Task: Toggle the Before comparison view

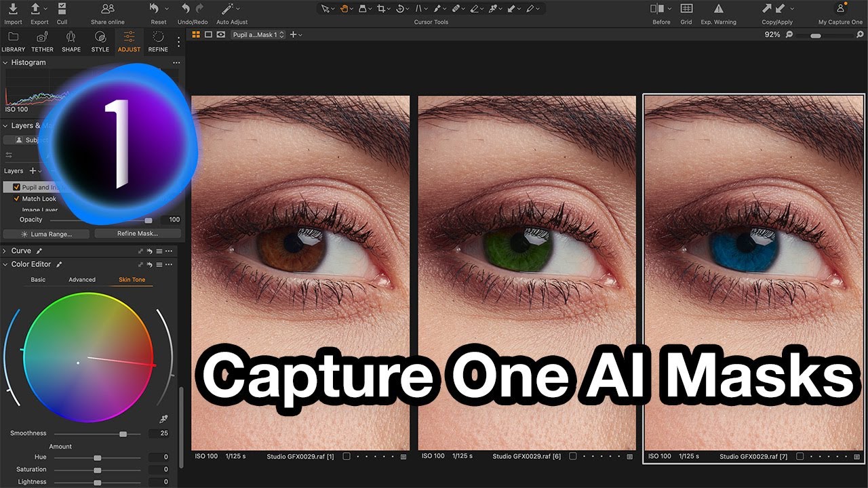Action: (657, 9)
